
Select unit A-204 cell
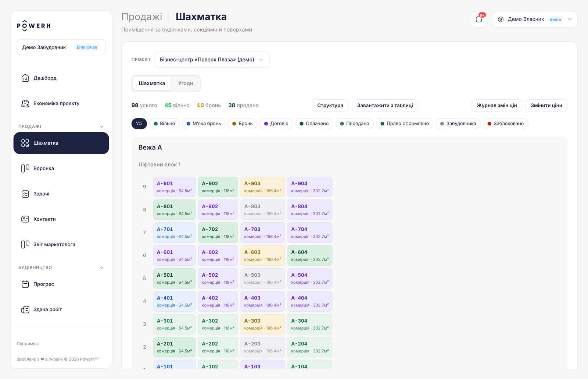(x=310, y=347)
